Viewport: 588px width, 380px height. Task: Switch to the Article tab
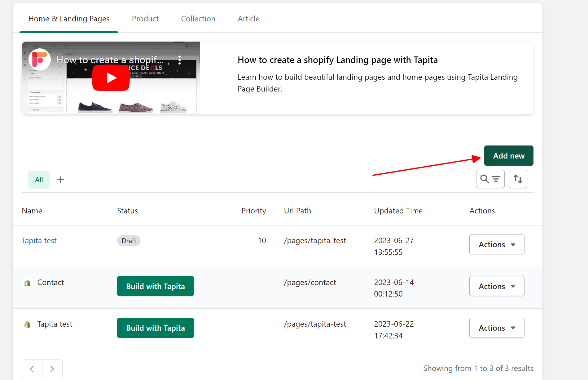(x=249, y=19)
